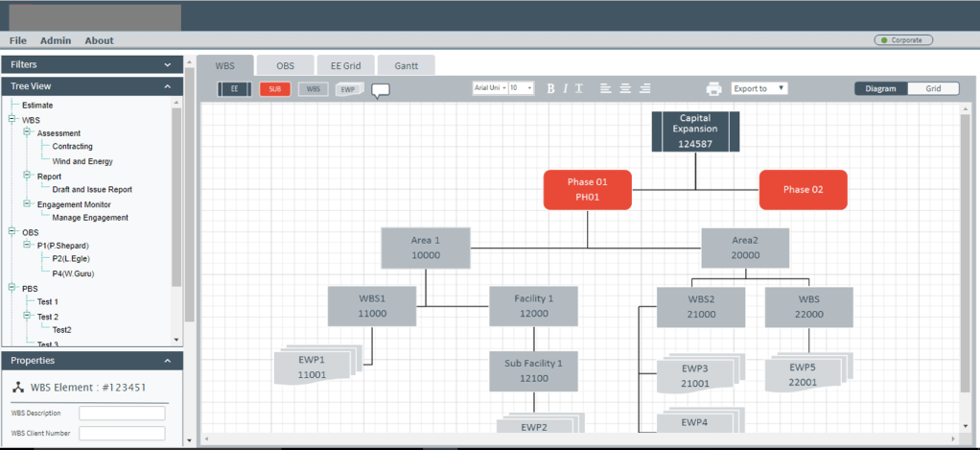980x450 pixels.
Task: Select Draft and Issue Report tree item
Action: pos(92,190)
